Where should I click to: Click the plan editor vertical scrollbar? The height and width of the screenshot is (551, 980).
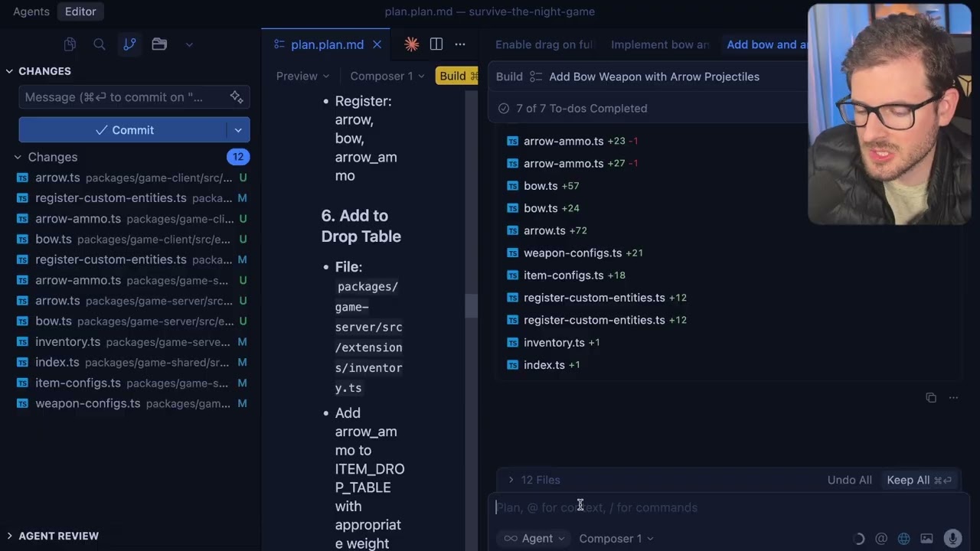click(471, 306)
